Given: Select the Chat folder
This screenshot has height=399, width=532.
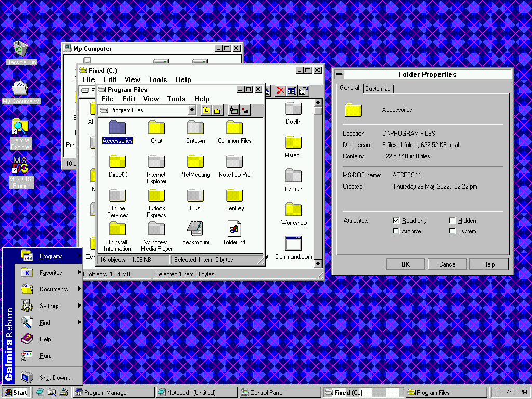Looking at the screenshot, I should click(x=156, y=132).
